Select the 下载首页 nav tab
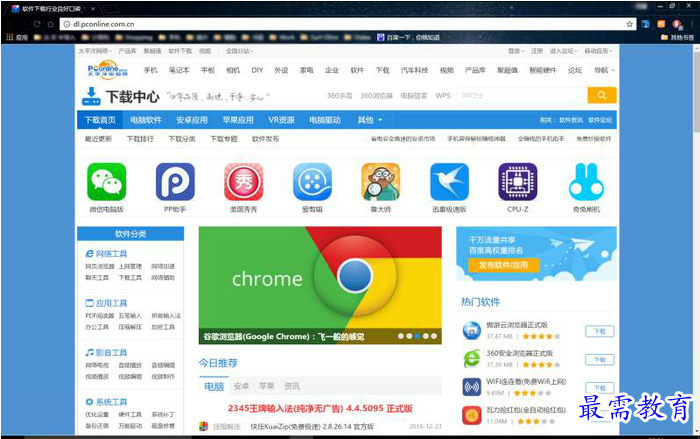 pos(100,120)
